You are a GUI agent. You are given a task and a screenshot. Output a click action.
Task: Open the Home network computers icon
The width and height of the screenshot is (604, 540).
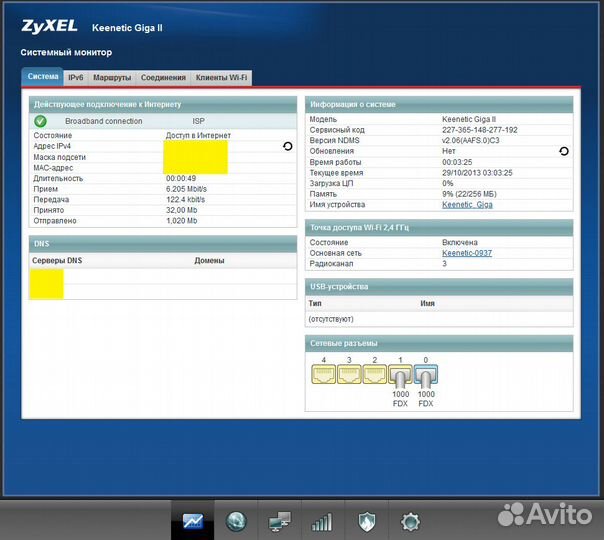pyautogui.click(x=279, y=521)
